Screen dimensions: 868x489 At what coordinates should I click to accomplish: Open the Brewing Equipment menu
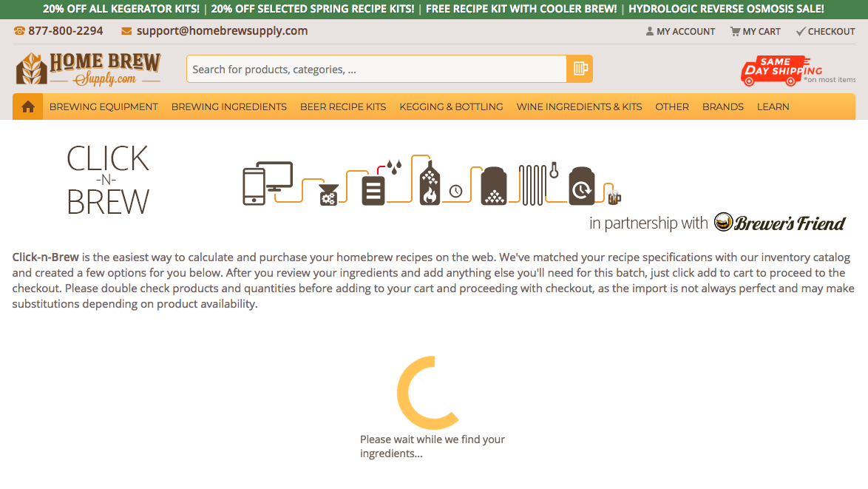[x=104, y=107]
